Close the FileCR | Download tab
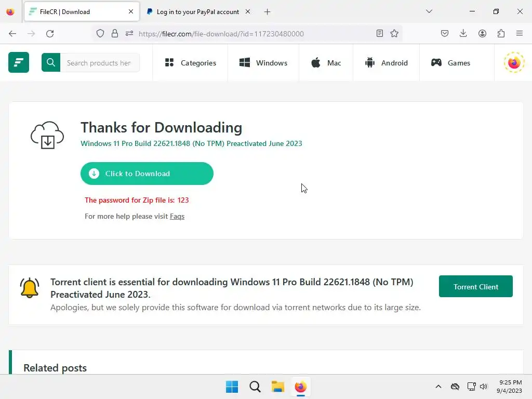 (131, 12)
